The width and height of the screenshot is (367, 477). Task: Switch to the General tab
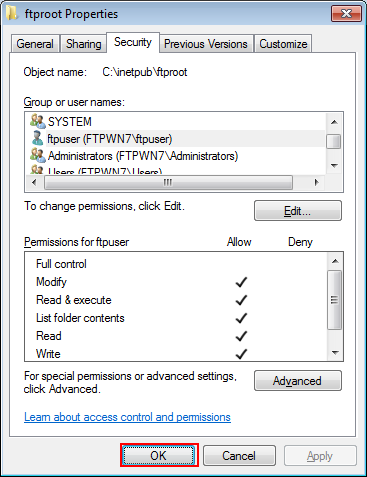point(35,44)
